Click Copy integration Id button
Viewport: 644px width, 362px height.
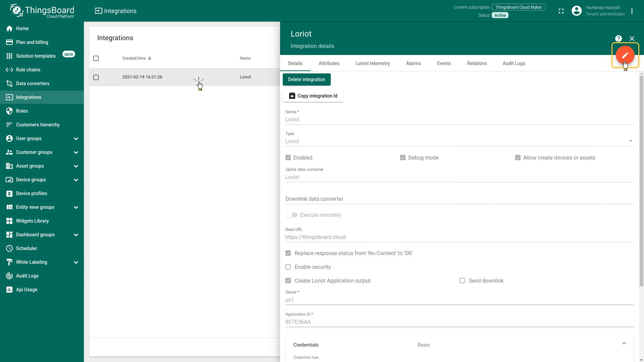(313, 96)
